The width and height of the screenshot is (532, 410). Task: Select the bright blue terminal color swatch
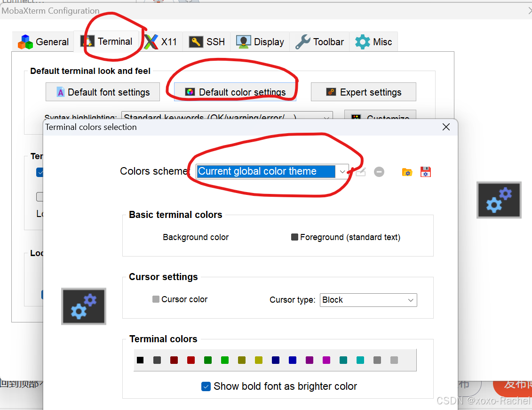pyautogui.click(x=293, y=360)
